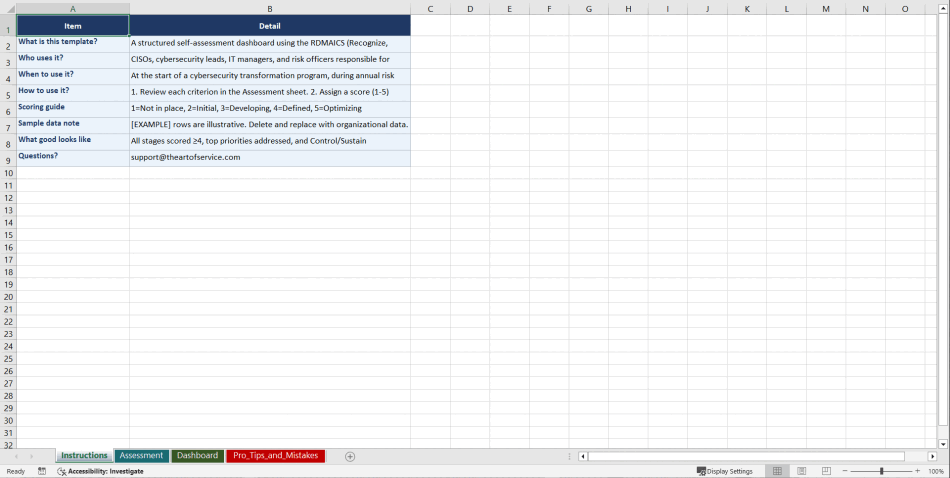Switch to Pro_Tips_and_Mistakes sheet tab
The height and width of the screenshot is (478, 950).
pyautogui.click(x=276, y=456)
